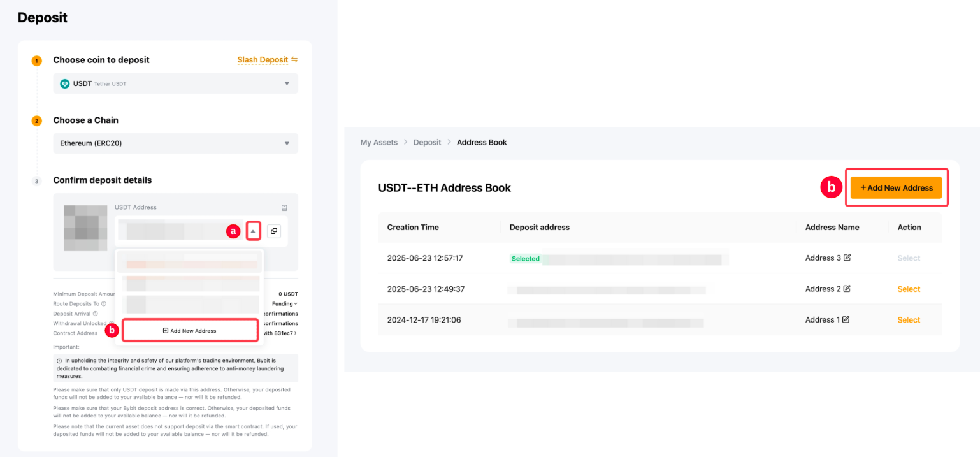
Task: Choose Add New Address in dropdown list
Action: point(190,331)
